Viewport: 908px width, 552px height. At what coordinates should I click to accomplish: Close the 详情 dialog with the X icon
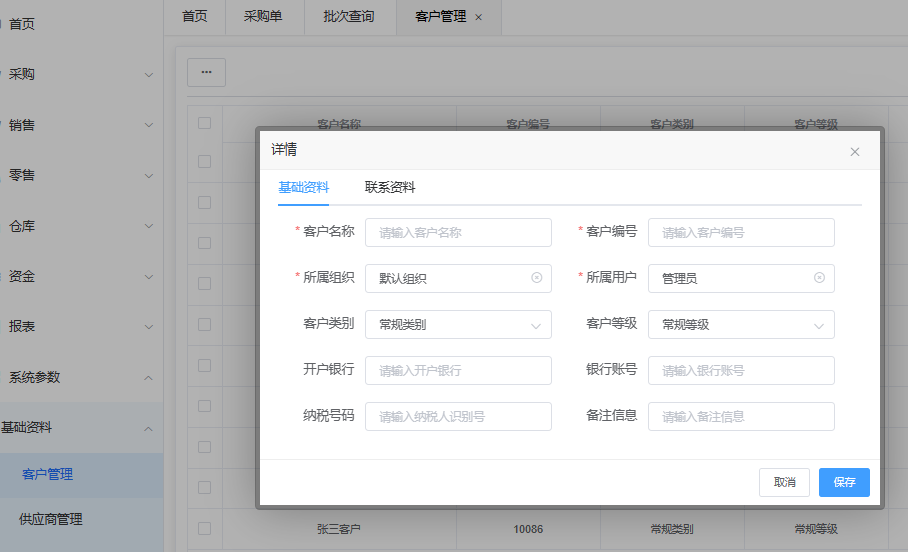pyautogui.click(x=855, y=152)
